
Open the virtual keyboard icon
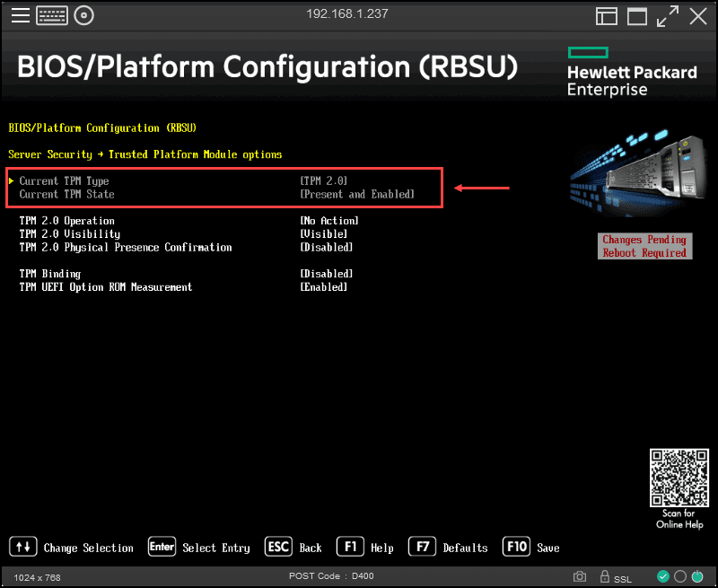pos(52,15)
